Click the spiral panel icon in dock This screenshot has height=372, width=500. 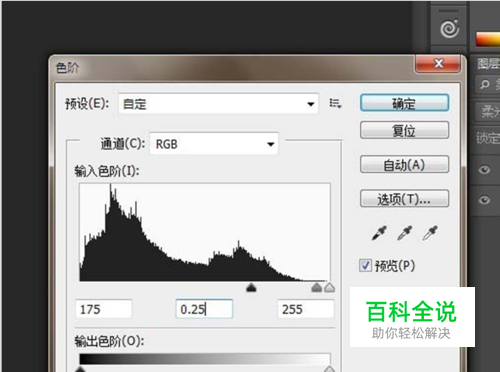pos(449,28)
